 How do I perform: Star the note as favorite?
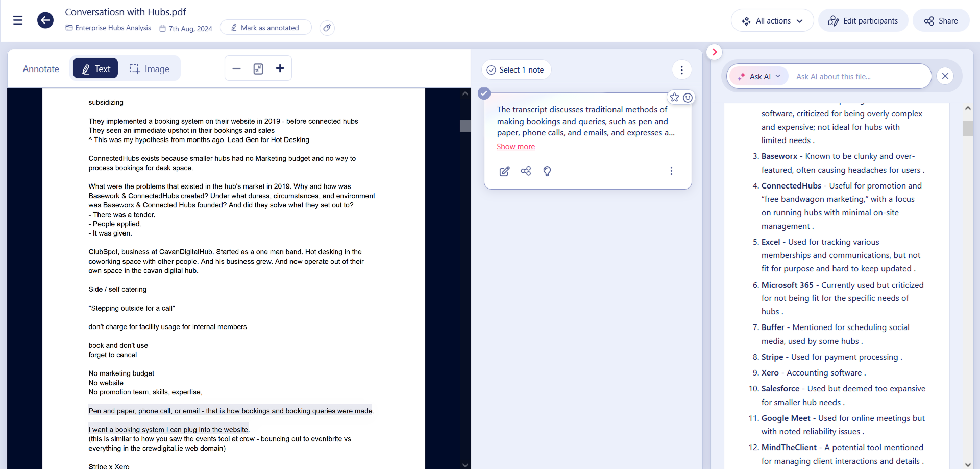coord(674,97)
